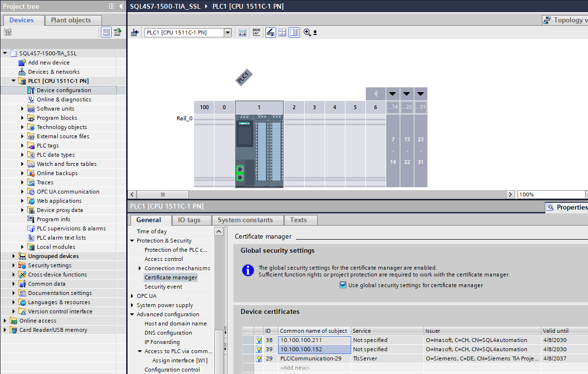Toggle the page break toolbar icon
Screen dimensions: 588x374
click(282, 33)
